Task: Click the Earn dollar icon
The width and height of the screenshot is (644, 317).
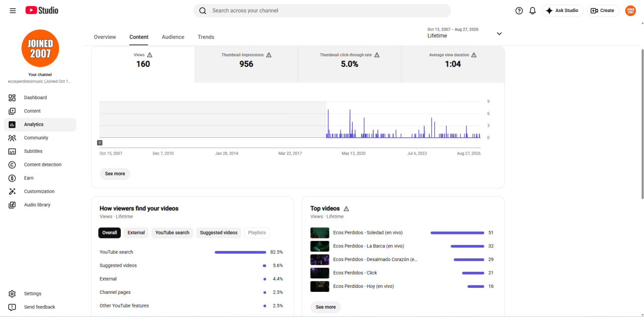Action: (12, 178)
